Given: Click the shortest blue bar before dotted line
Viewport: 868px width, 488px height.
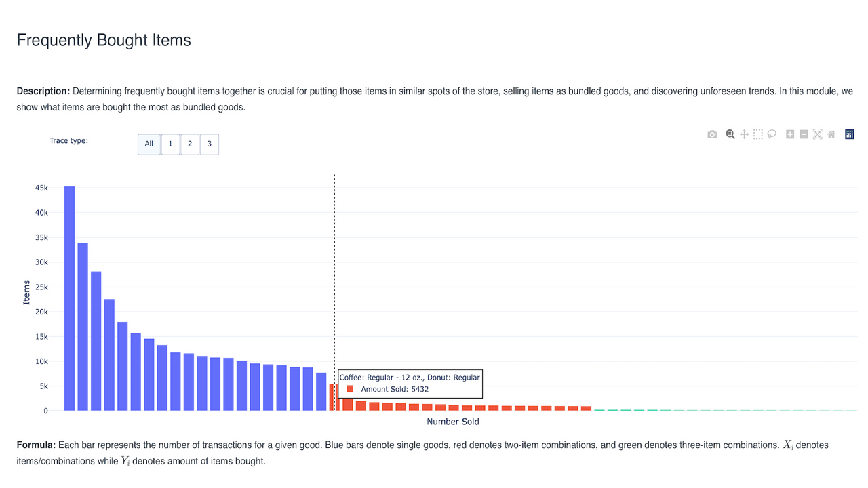Looking at the screenshot, I should pyautogui.click(x=321, y=392).
